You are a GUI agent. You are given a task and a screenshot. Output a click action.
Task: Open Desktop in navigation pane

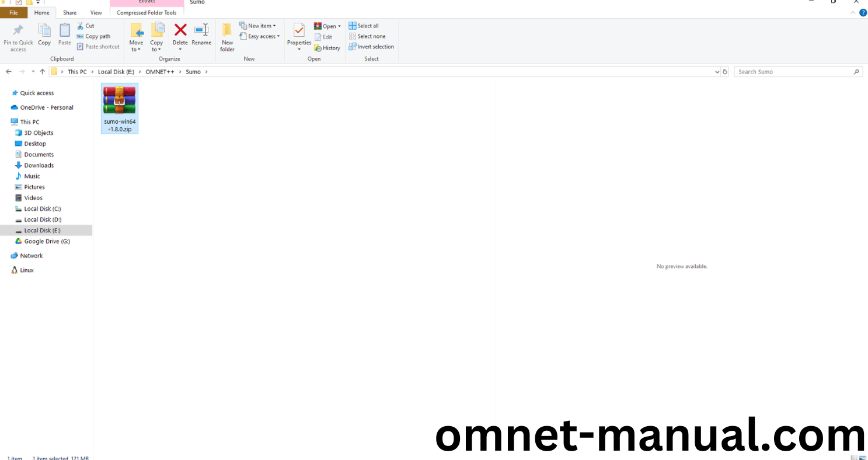tap(35, 144)
